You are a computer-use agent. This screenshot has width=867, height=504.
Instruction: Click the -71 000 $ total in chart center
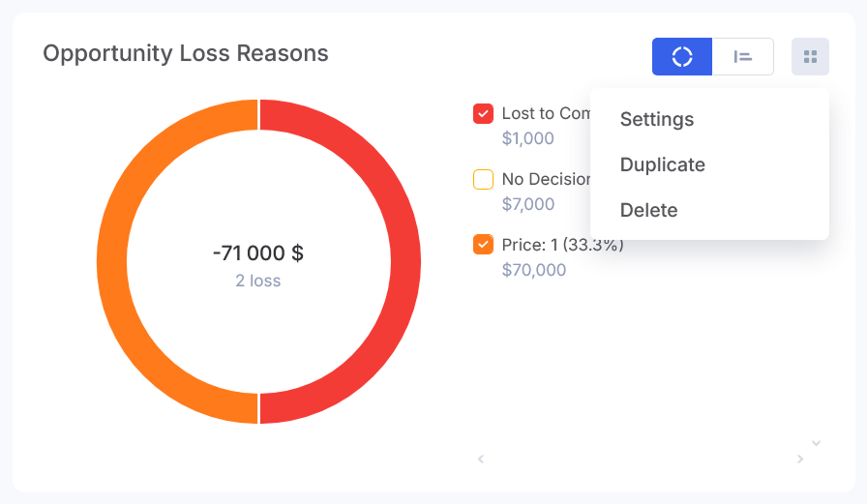(x=258, y=253)
